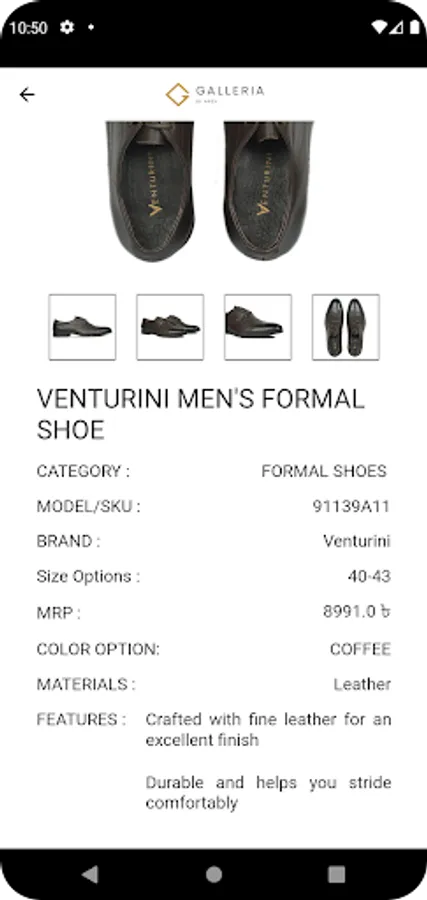Open the settings gear in status bar
Screen dimensions: 427x900
(x=67, y=27)
